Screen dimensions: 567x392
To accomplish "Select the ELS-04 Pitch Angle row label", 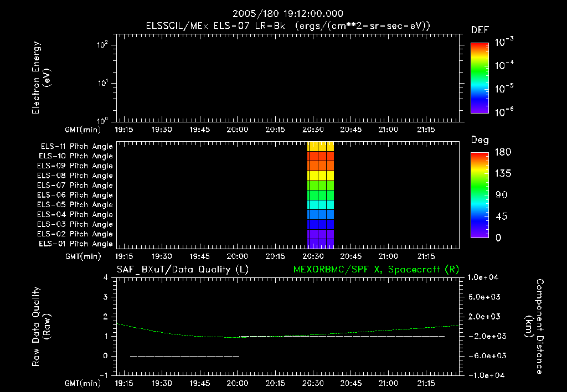I will [75, 214].
